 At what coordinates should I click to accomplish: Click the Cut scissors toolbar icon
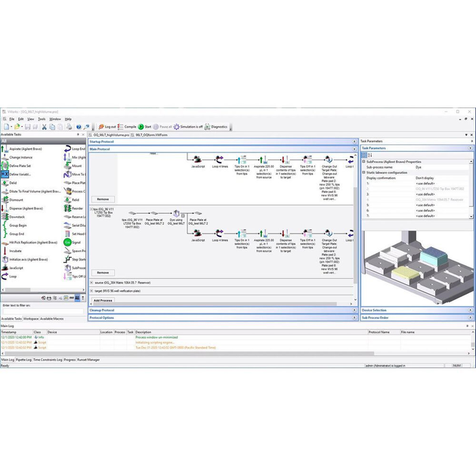point(45,127)
